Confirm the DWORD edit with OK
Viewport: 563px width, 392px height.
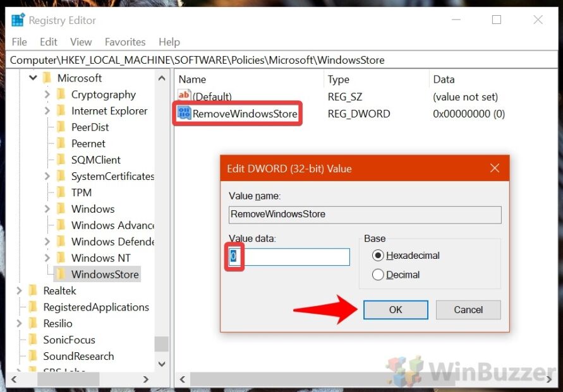[396, 309]
